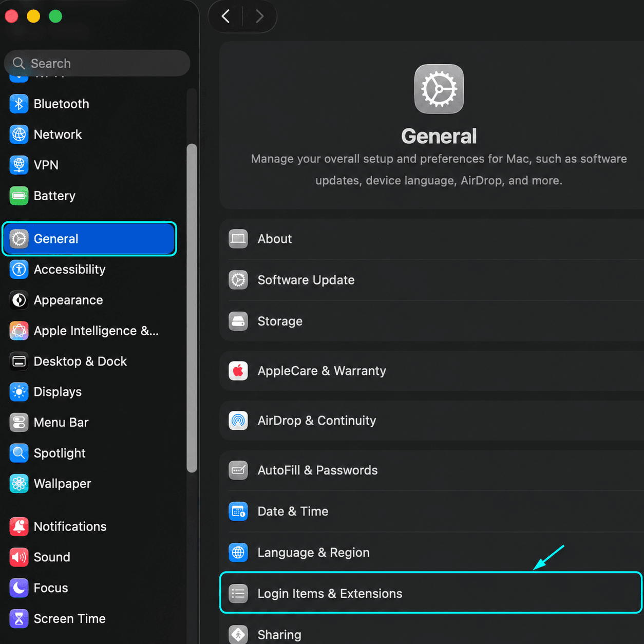Open the AppleCare & Warranty row

431,371
